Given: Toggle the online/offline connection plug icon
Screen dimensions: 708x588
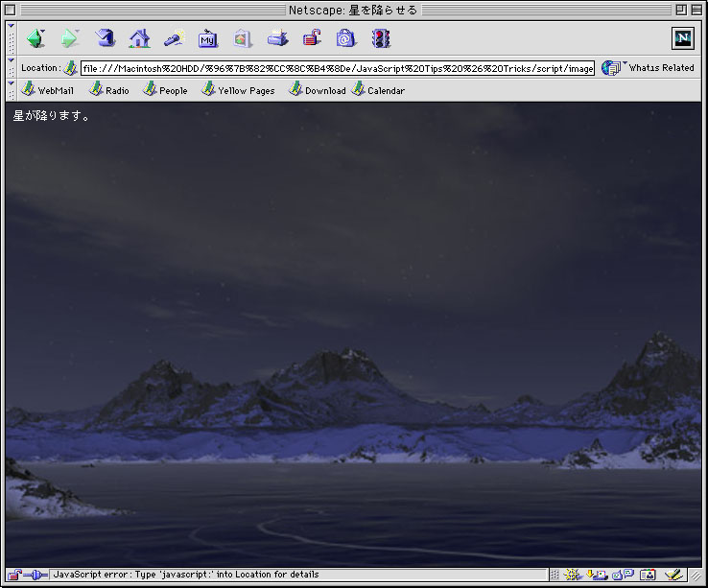Looking at the screenshot, I should 35,575.
